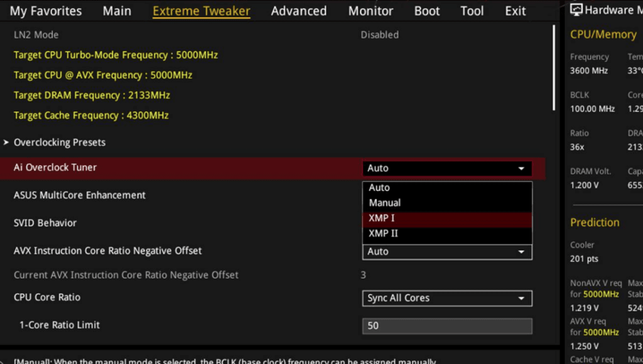
Task: Click the Ratio 36x value
Action: [x=577, y=147]
